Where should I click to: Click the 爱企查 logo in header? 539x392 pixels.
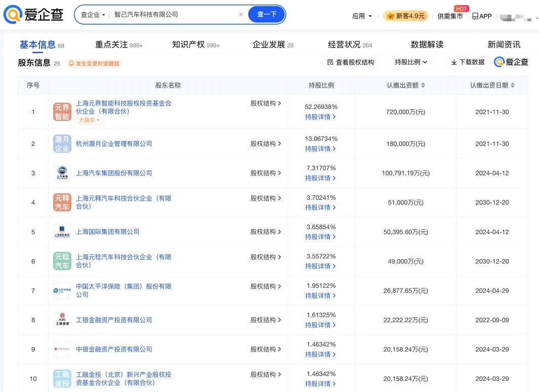tap(33, 15)
